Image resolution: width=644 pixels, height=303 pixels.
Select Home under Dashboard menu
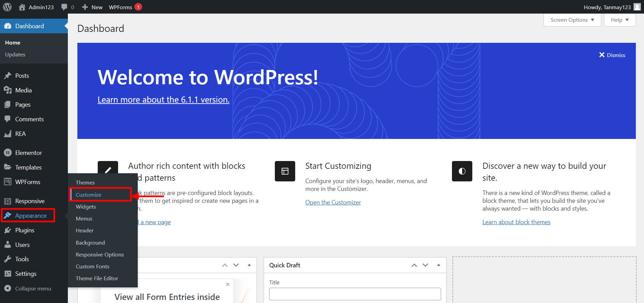13,42
